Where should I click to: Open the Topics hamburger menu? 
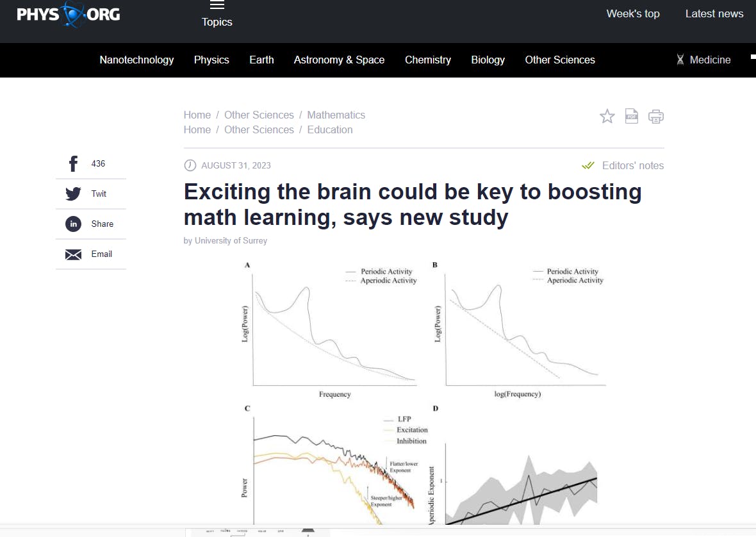pyautogui.click(x=217, y=14)
